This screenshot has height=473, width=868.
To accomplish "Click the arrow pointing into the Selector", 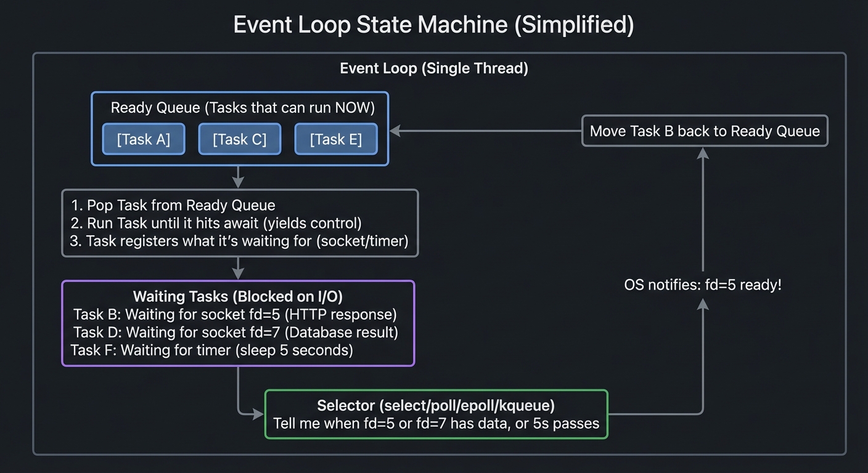I will 253,411.
